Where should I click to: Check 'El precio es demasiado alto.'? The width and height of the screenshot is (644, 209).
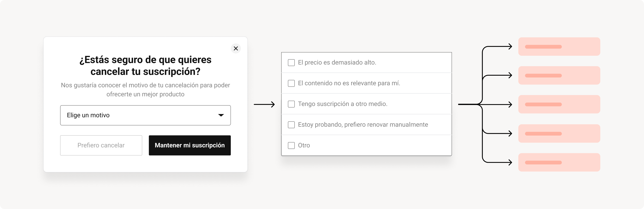click(291, 63)
